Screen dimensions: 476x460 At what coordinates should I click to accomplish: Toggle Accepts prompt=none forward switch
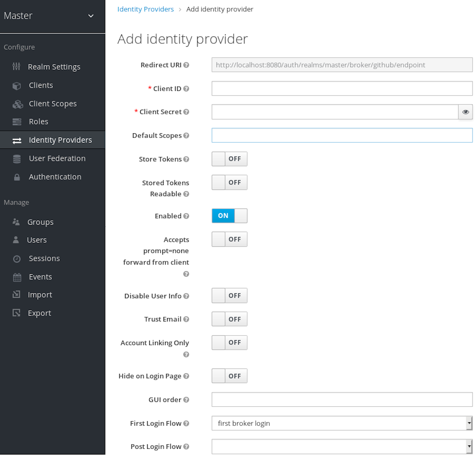click(229, 239)
